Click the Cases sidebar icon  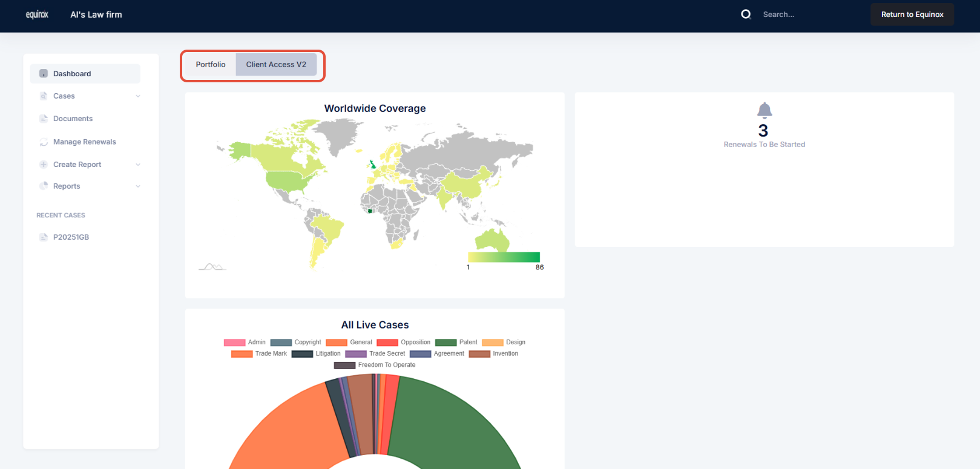point(44,96)
